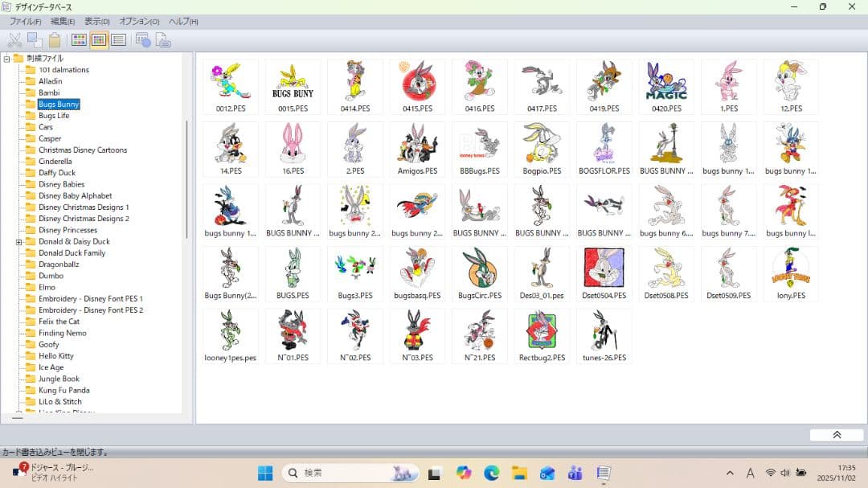This screenshot has width=868, height=488.
Task: Open the オプション(O) menu
Action: (139, 22)
